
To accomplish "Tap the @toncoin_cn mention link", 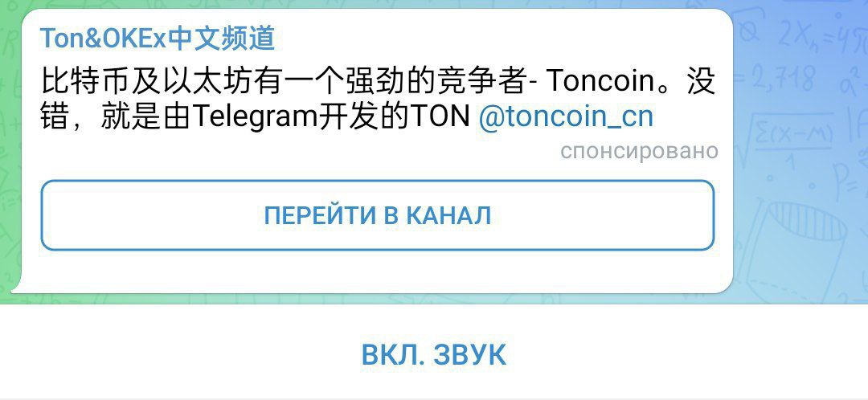I will (x=565, y=116).
